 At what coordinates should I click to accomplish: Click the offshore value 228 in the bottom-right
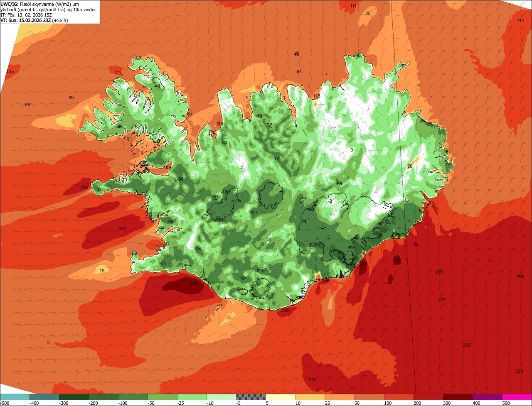[x=519, y=372]
